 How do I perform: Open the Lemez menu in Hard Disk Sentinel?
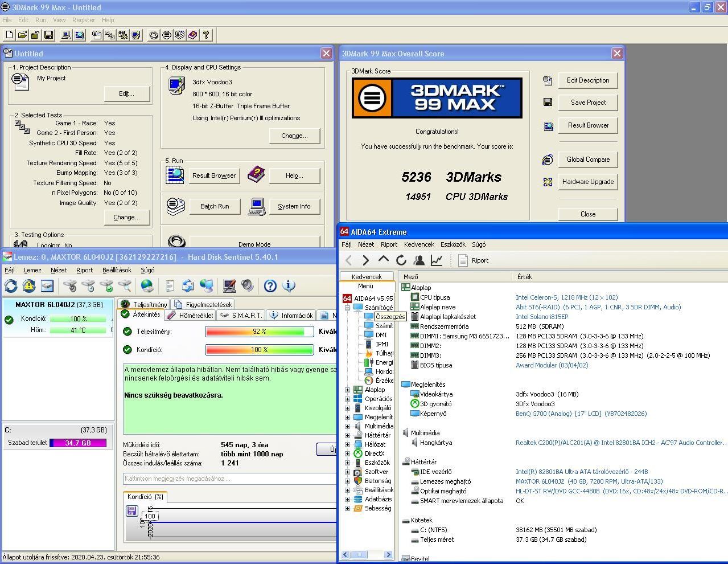[x=32, y=270]
